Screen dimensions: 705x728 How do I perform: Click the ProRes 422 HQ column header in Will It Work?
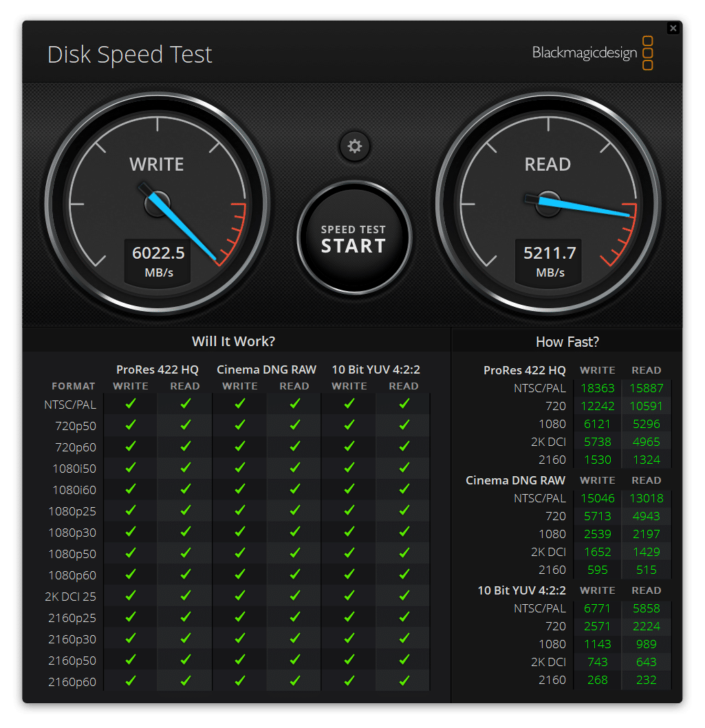tap(158, 370)
